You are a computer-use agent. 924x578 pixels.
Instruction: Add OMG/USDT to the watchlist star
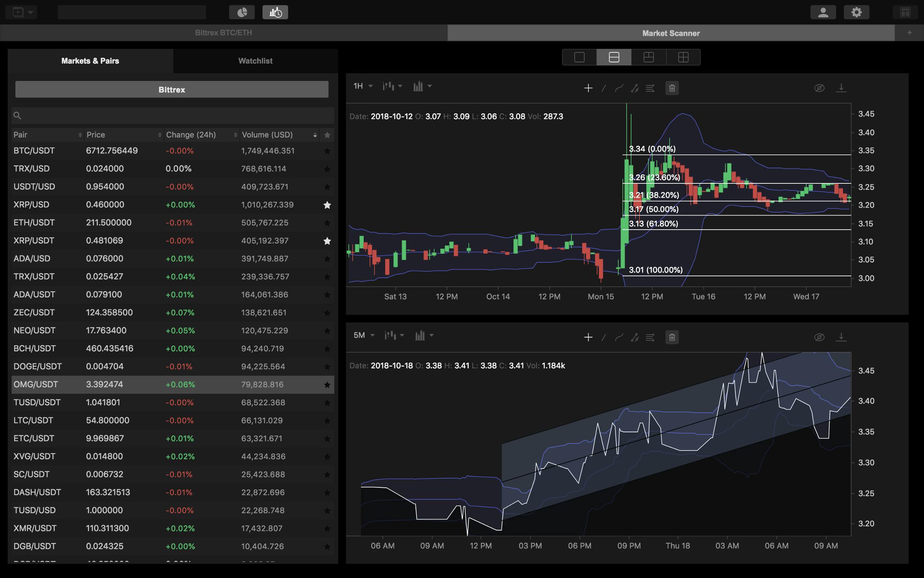coord(327,385)
